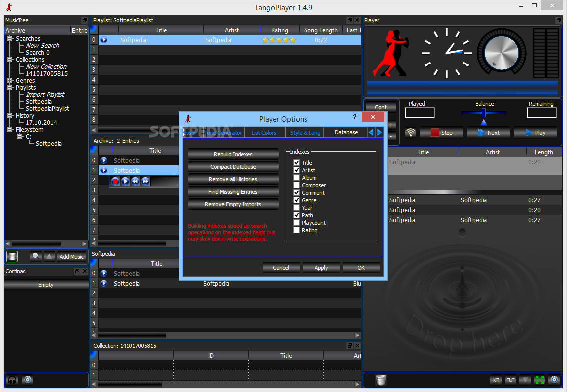Viewport: 567px width, 392px height.
Task: Click the magnifier search icon in MusicTree
Action: (36, 256)
